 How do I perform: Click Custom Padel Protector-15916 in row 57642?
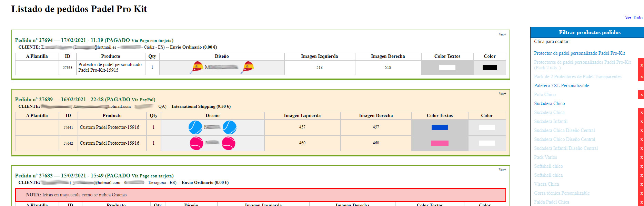pyautogui.click(x=110, y=143)
